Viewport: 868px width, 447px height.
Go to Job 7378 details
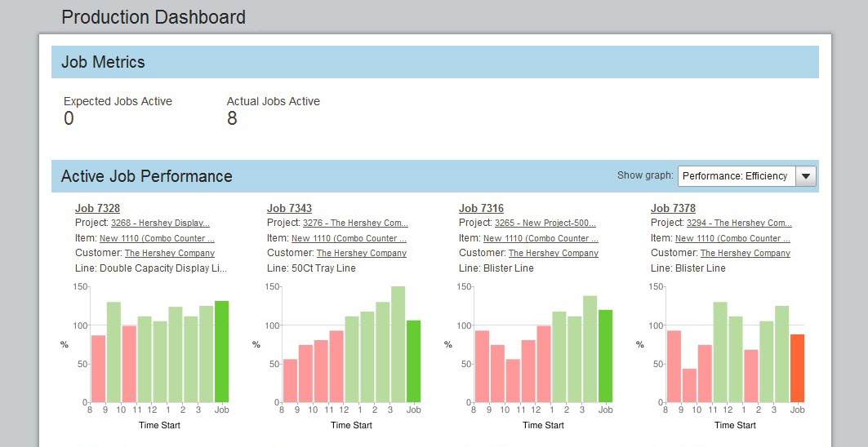(x=673, y=208)
